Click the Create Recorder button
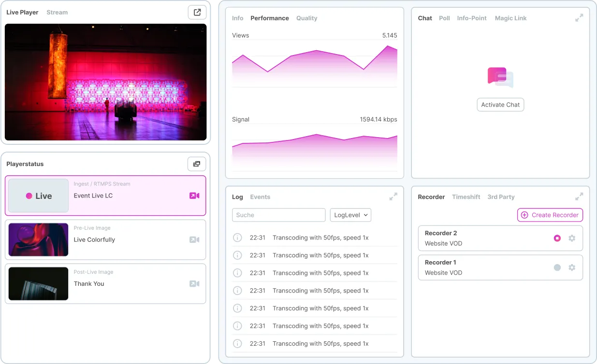The image size is (597, 364). click(x=550, y=215)
